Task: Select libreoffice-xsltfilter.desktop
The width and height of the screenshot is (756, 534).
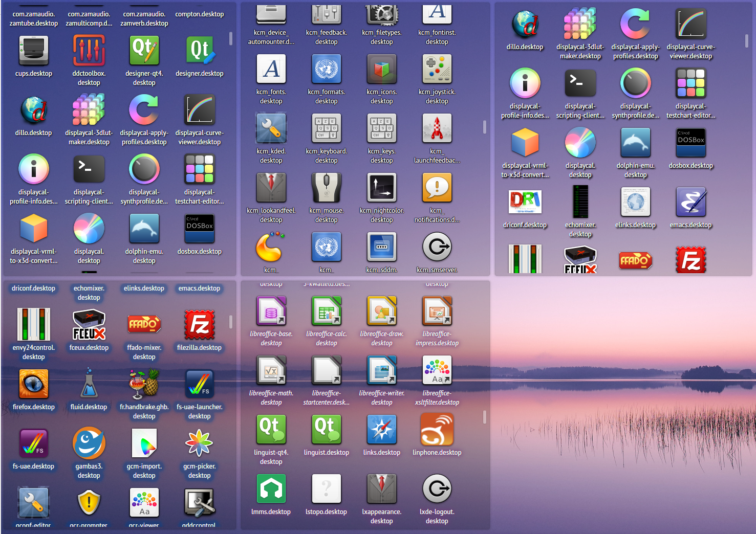Action: (x=437, y=370)
